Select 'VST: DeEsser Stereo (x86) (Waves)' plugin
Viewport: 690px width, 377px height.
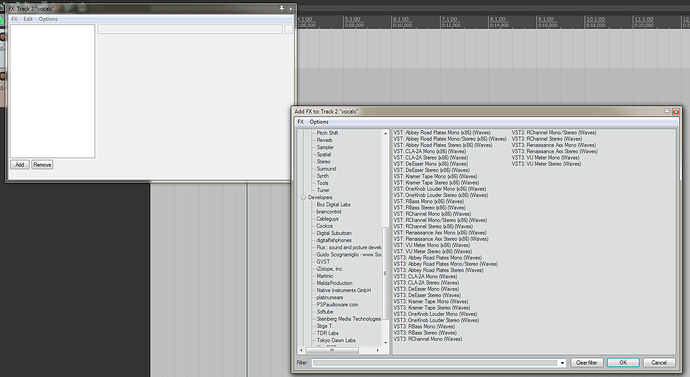431,170
